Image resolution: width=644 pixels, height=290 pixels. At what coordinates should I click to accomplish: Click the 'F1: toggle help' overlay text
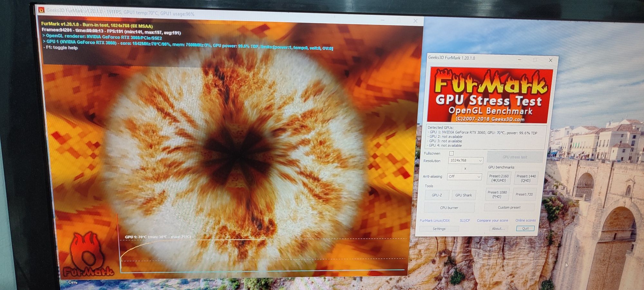(61, 48)
